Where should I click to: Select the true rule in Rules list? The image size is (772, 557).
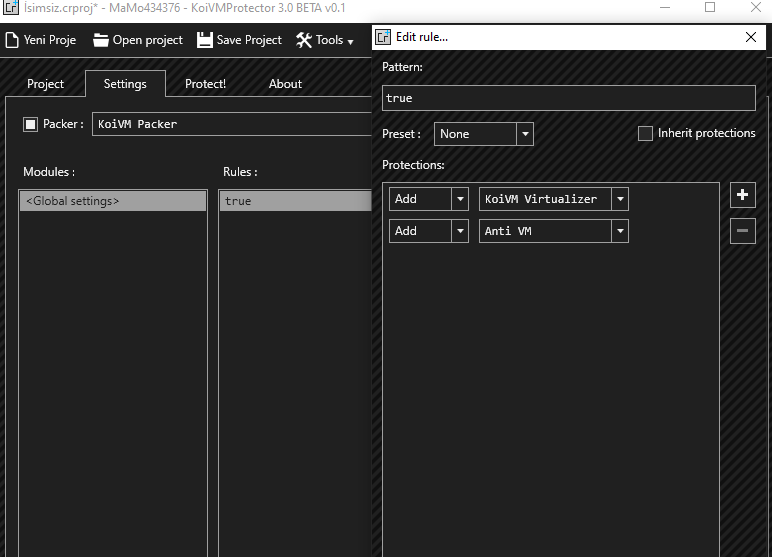(x=294, y=201)
